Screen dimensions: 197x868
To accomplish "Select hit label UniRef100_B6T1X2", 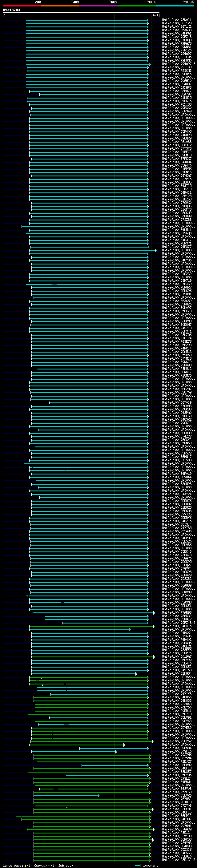I will (x=177, y=26).
